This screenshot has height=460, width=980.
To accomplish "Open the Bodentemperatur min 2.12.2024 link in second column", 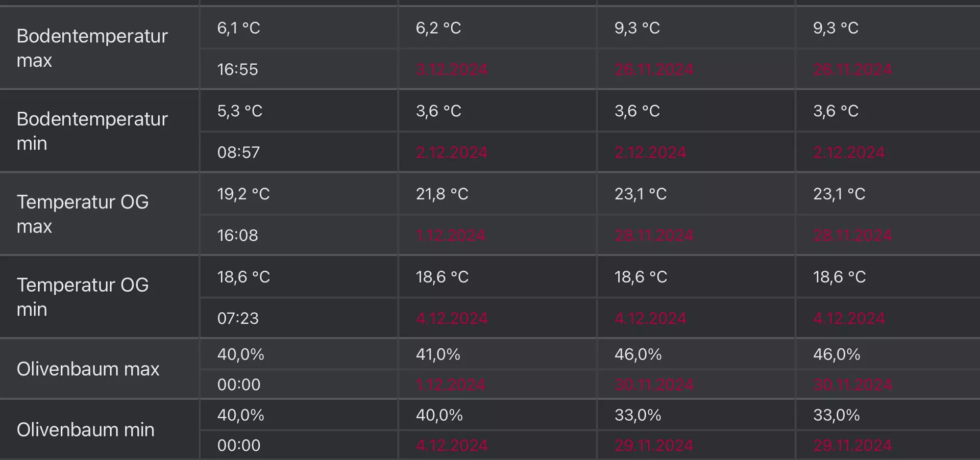I will [x=451, y=152].
